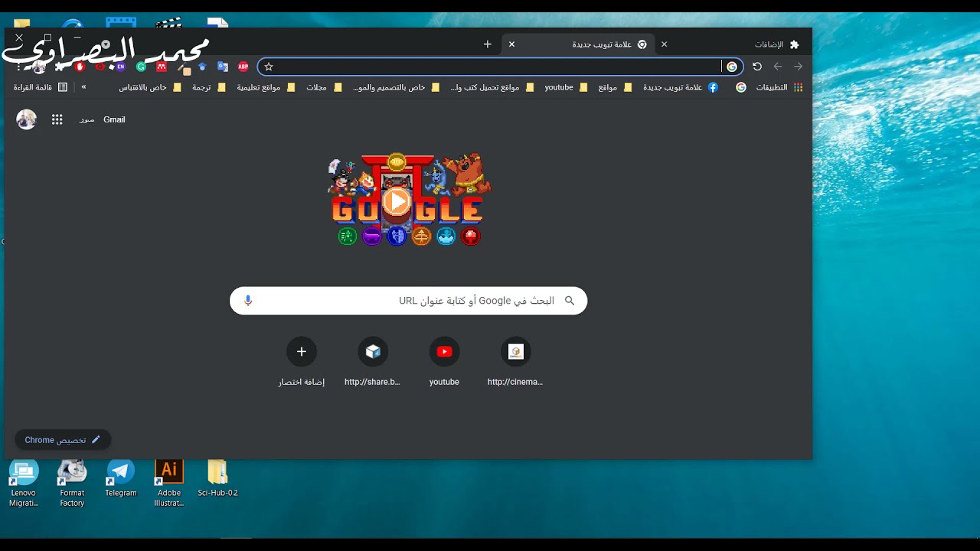Open the Google Translate extension icon

[x=223, y=67]
